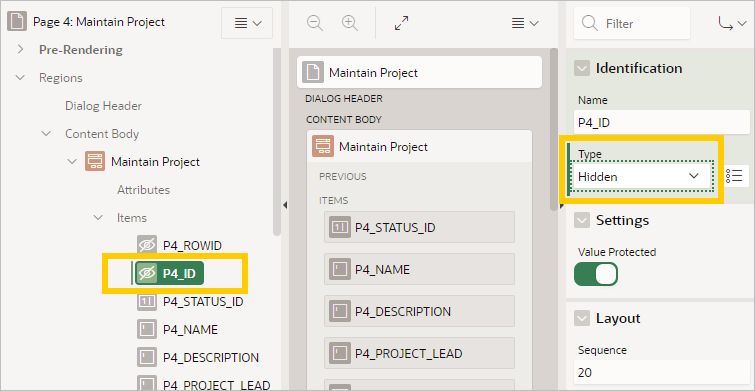The width and height of the screenshot is (755, 391).
Task: Select P4_DESCRIPTION in the tree
Action: [x=210, y=358]
